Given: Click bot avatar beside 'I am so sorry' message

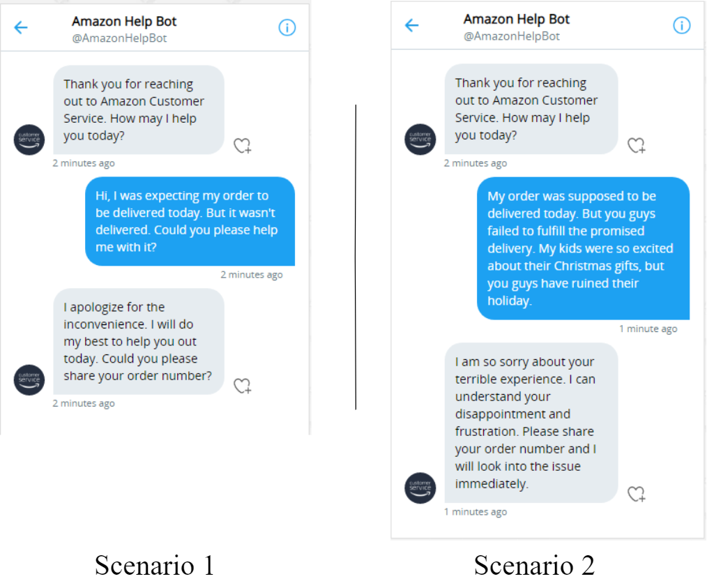Looking at the screenshot, I should click(x=420, y=488).
